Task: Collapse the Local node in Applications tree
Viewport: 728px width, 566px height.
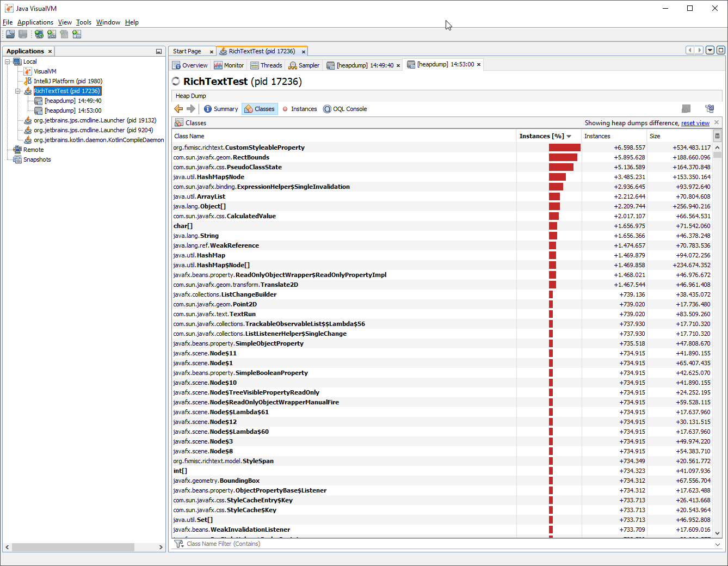Action: pos(6,61)
